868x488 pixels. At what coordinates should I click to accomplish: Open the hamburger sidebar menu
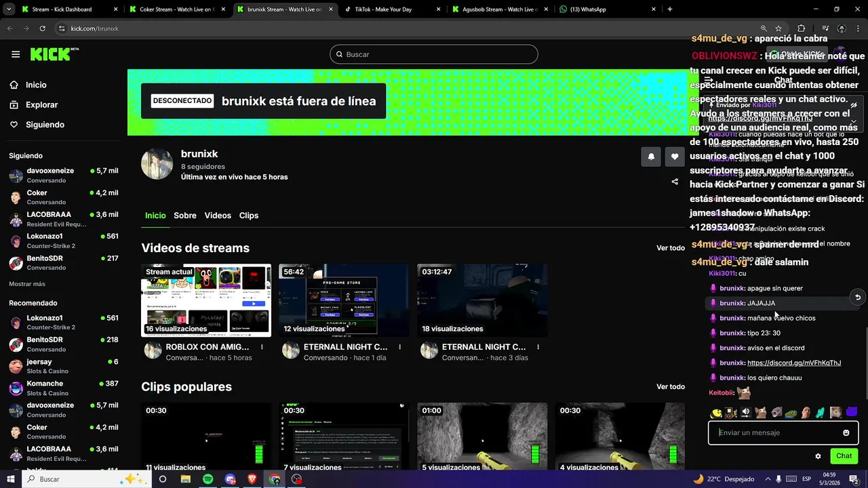point(16,55)
